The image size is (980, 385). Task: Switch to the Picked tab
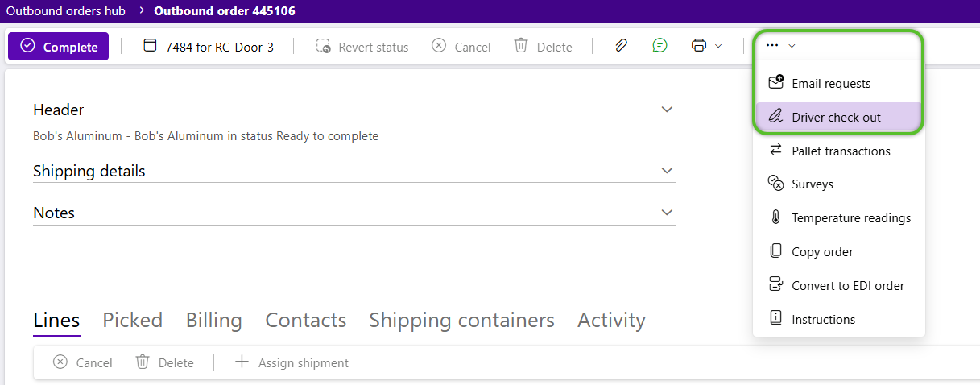click(133, 320)
